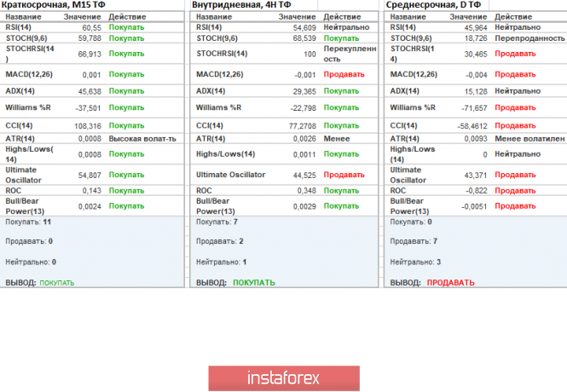Click Highs/Lows(14) value 0,0011

coord(304,154)
